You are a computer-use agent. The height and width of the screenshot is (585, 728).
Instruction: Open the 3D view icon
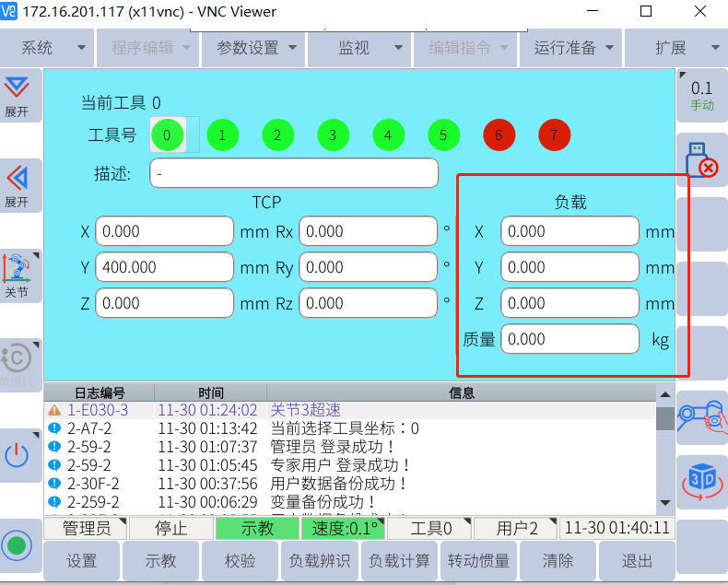tap(701, 480)
